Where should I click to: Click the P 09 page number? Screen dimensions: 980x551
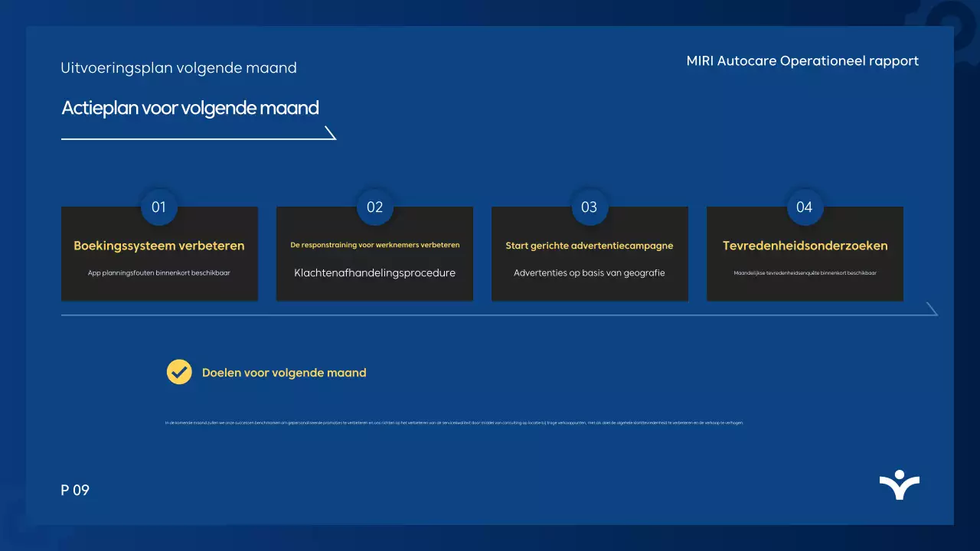coord(76,490)
